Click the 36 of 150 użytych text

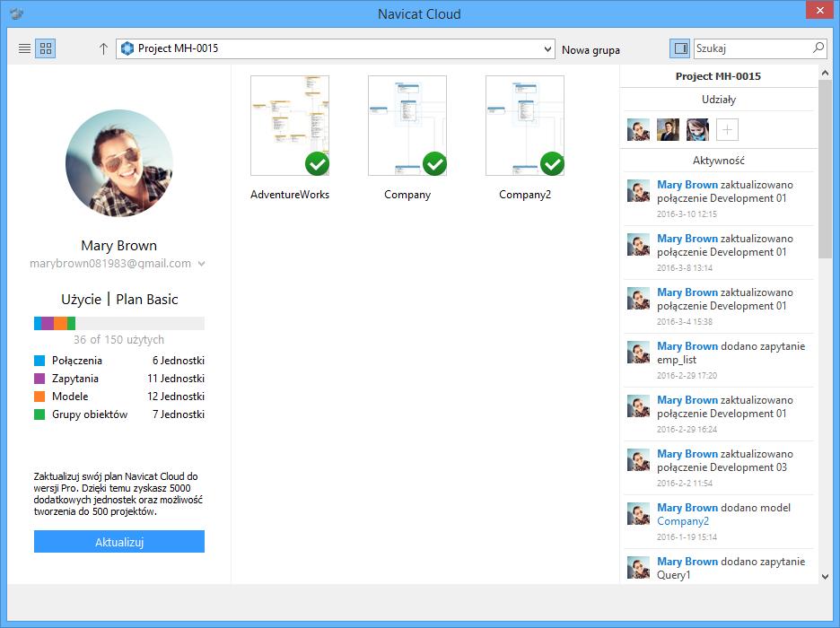[x=119, y=339]
